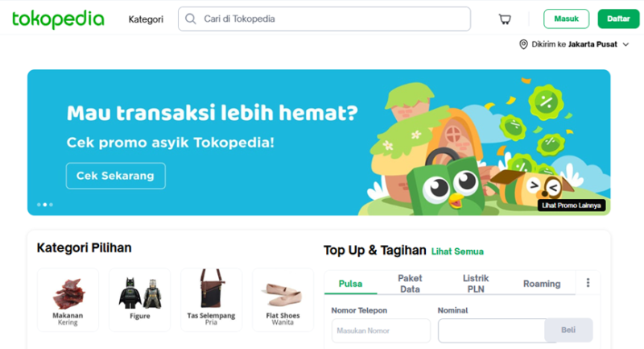This screenshot has width=644, height=349.
Task: Open the Makanan Kering category
Action: (x=68, y=300)
